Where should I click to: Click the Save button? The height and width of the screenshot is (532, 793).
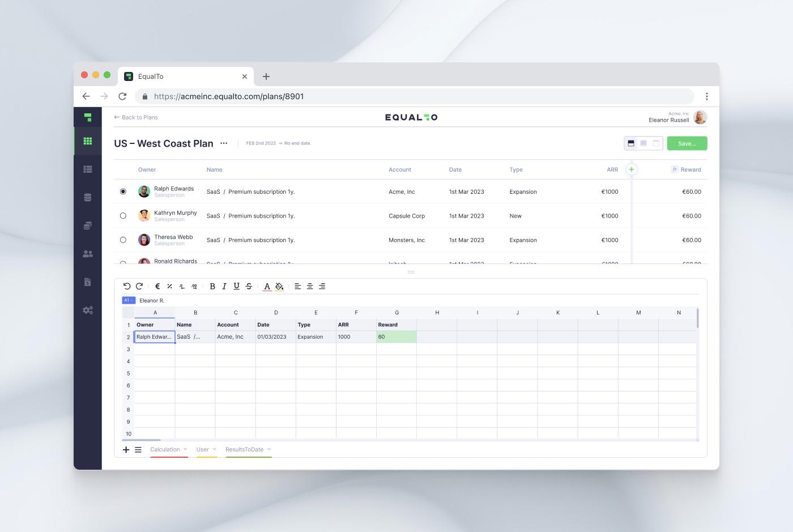687,143
